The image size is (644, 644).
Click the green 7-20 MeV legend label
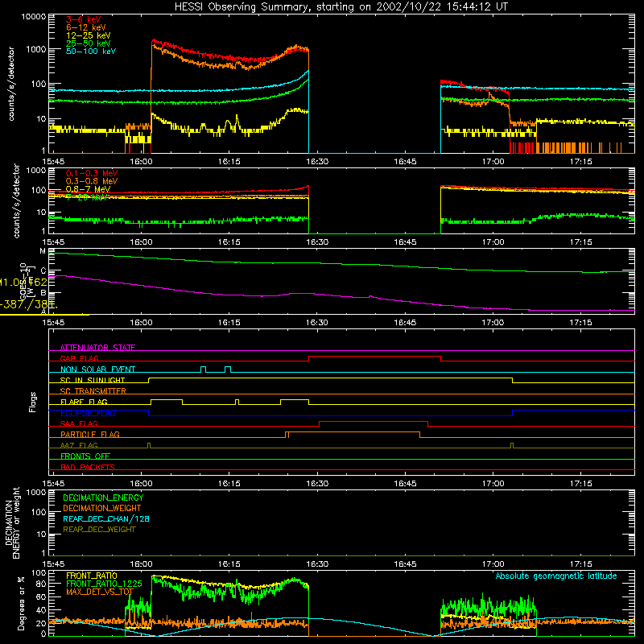[x=86, y=197]
